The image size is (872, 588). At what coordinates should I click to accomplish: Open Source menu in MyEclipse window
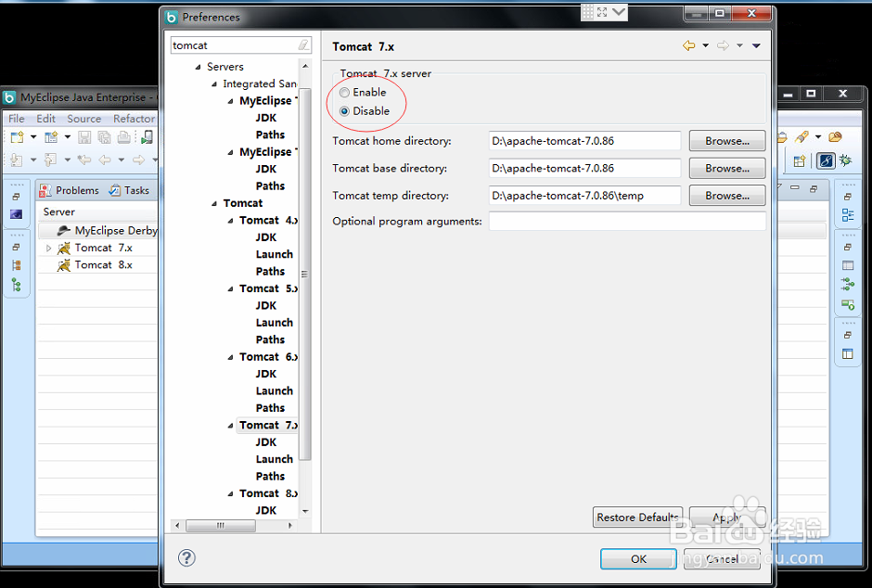(x=84, y=119)
